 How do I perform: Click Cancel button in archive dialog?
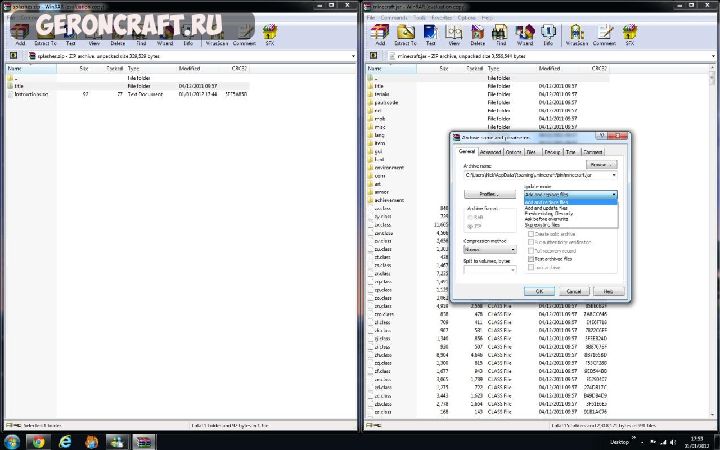point(574,291)
